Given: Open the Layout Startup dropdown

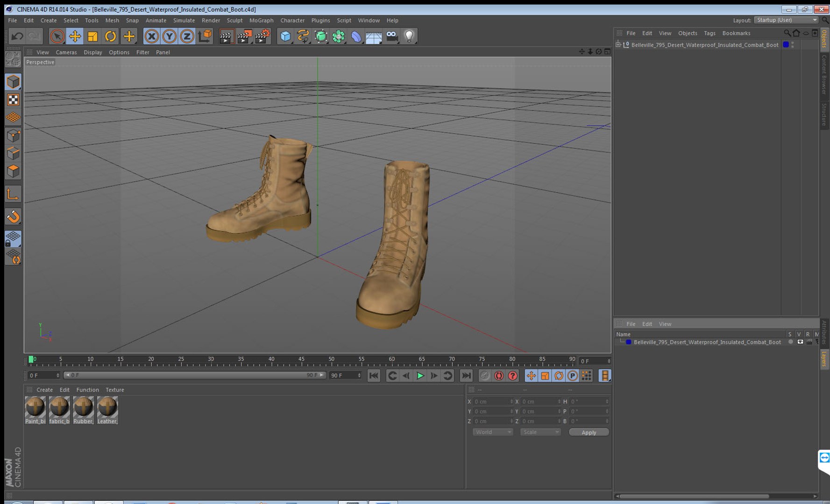Looking at the screenshot, I should (x=787, y=20).
